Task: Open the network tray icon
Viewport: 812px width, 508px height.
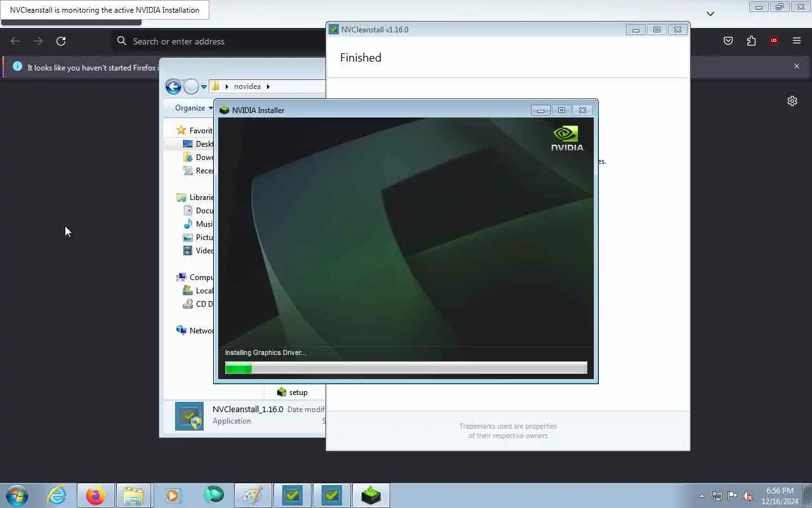Action: point(717,496)
